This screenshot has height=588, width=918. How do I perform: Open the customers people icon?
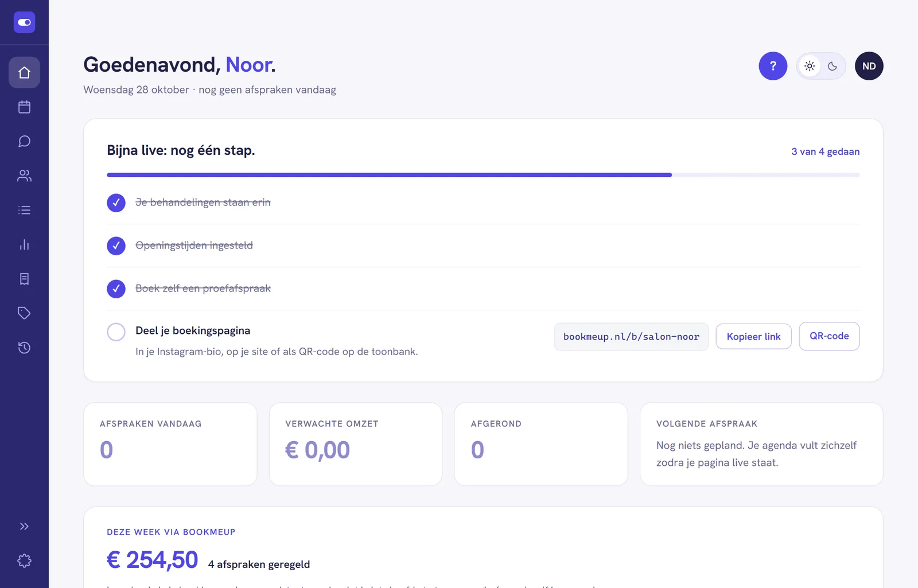pyautogui.click(x=24, y=176)
